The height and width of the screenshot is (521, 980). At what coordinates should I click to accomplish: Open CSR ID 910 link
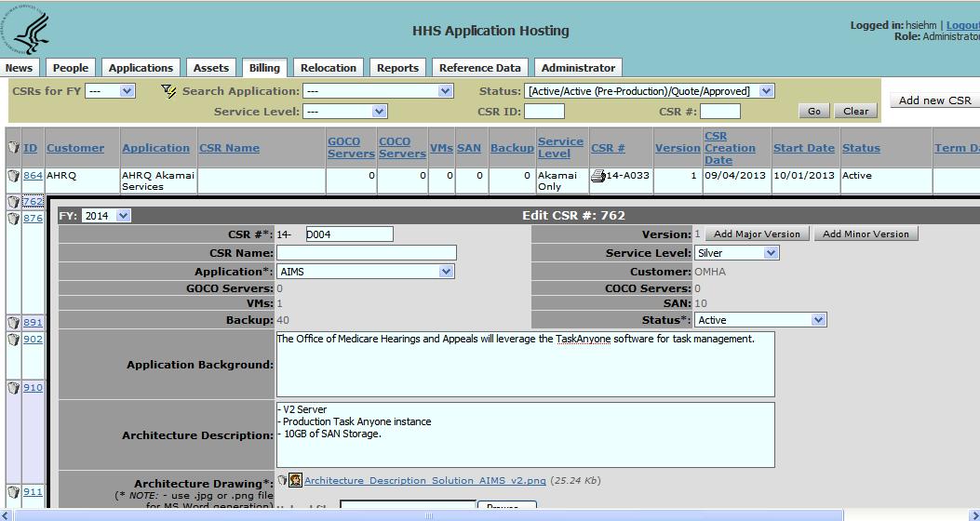click(x=34, y=387)
